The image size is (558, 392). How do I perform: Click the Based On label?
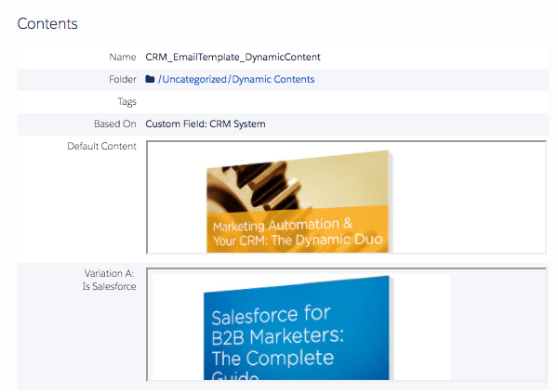[x=115, y=124]
